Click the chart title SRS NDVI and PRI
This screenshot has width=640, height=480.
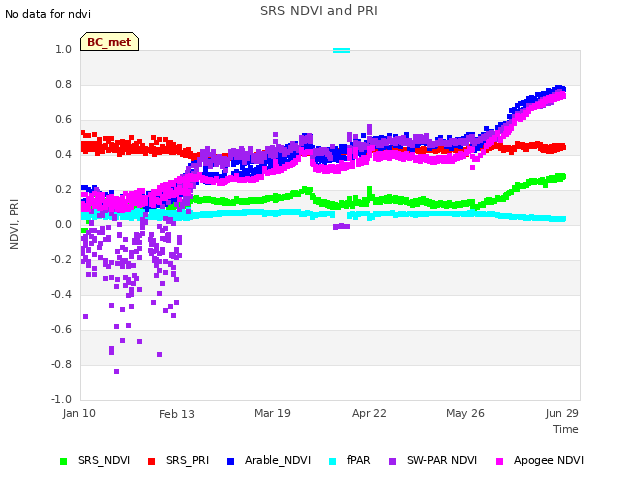coord(319,10)
